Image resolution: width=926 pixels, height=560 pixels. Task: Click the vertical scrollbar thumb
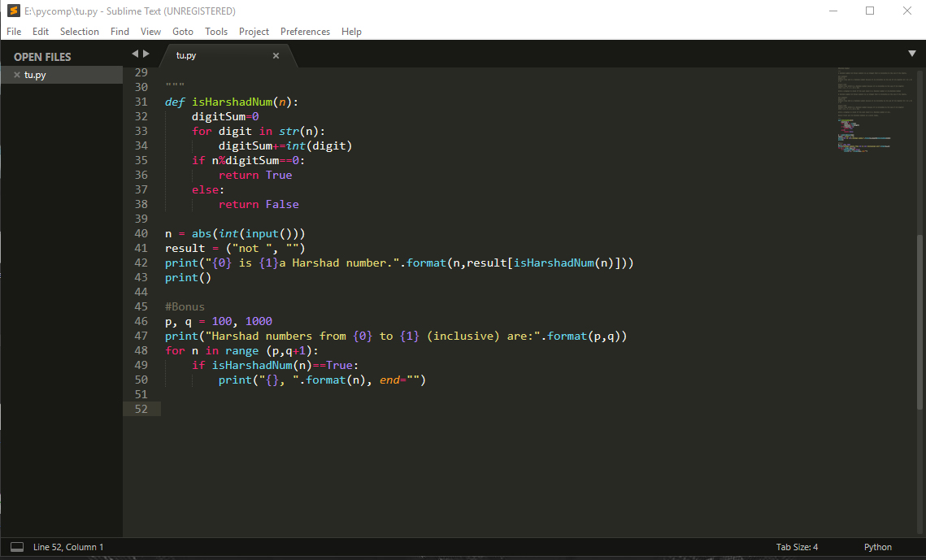[919, 322]
